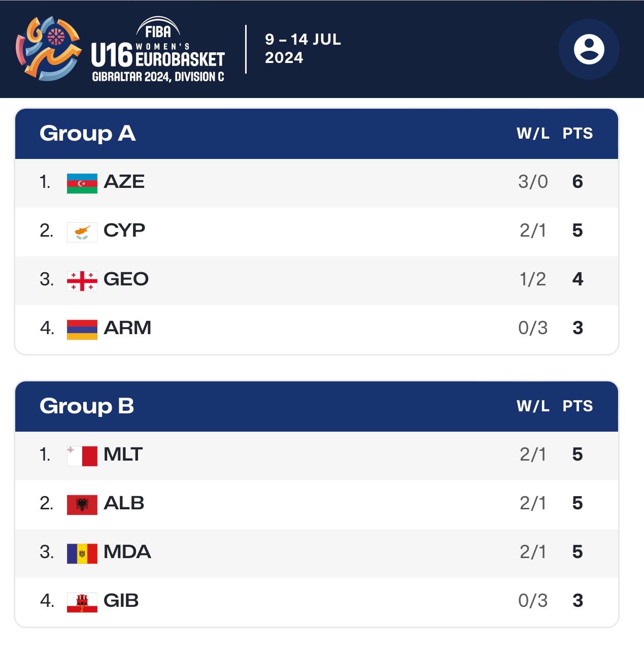This screenshot has width=644, height=650.
Task: Click the Cyprus flag icon
Action: tap(82, 232)
